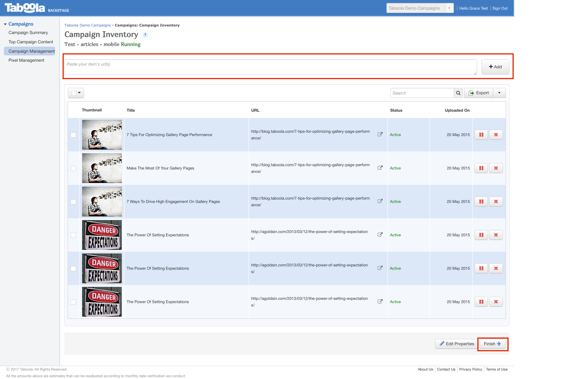Go to Campaign Summary

(28, 33)
